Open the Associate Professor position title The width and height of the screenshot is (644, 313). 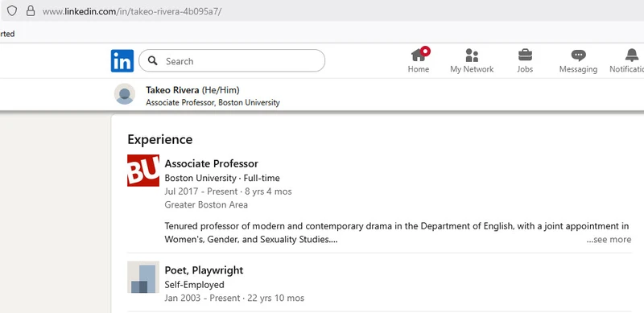pyautogui.click(x=212, y=163)
